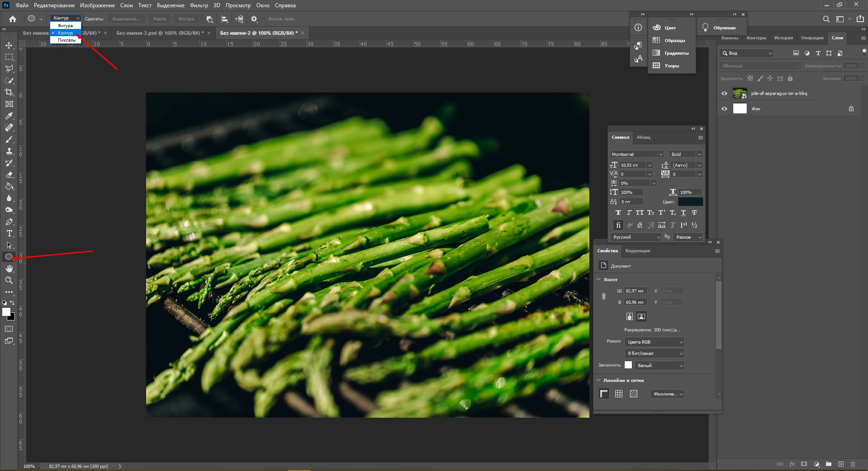The height and width of the screenshot is (471, 868).
Task: Toggle faux bold in Символ panel
Action: [618, 213]
